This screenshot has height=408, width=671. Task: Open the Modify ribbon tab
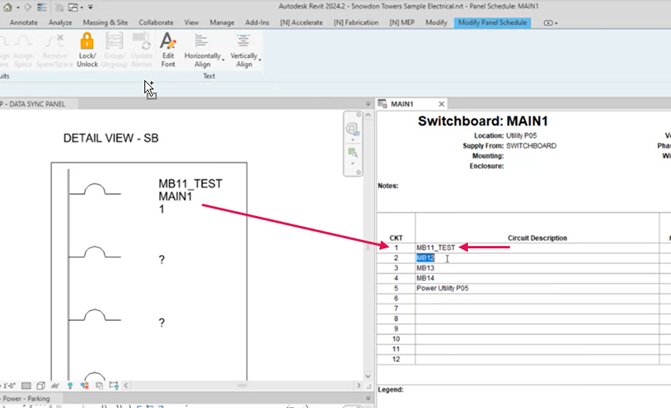[x=436, y=22]
